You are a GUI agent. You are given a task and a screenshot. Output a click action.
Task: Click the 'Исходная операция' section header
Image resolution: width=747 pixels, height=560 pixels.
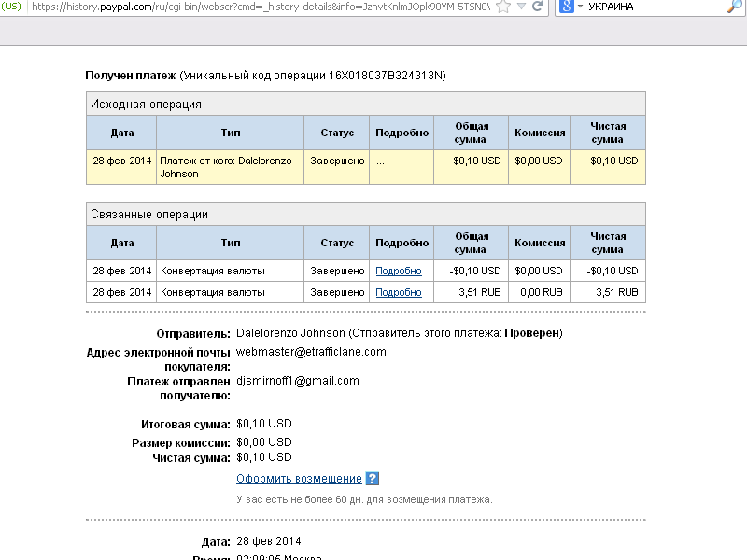tap(366, 104)
